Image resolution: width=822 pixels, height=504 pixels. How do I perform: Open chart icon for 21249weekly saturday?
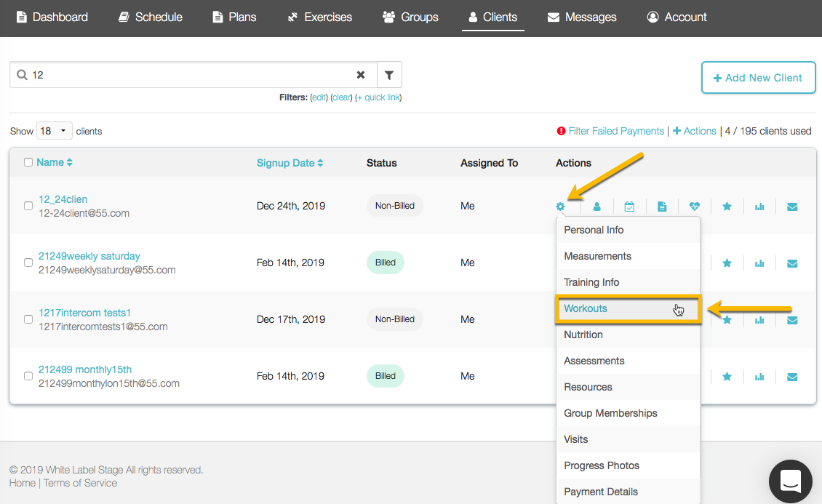point(759,263)
